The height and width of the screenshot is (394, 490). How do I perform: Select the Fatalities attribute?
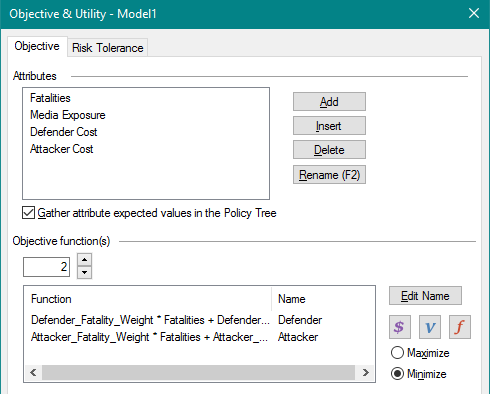pos(50,98)
